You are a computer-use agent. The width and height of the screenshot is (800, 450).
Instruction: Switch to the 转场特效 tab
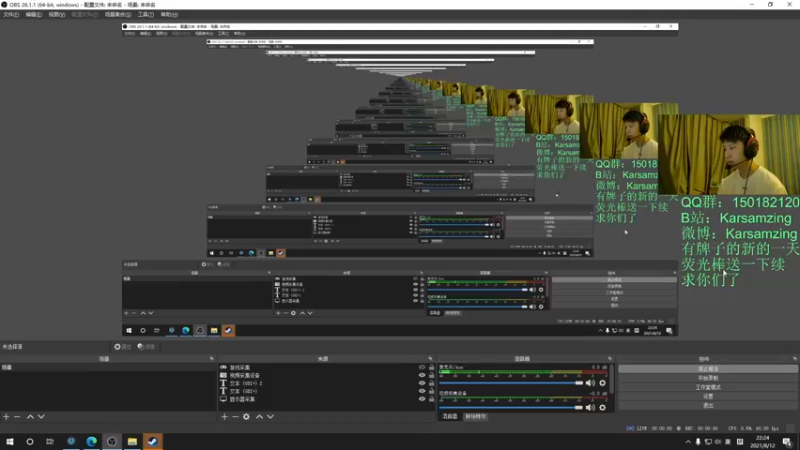pos(476,417)
